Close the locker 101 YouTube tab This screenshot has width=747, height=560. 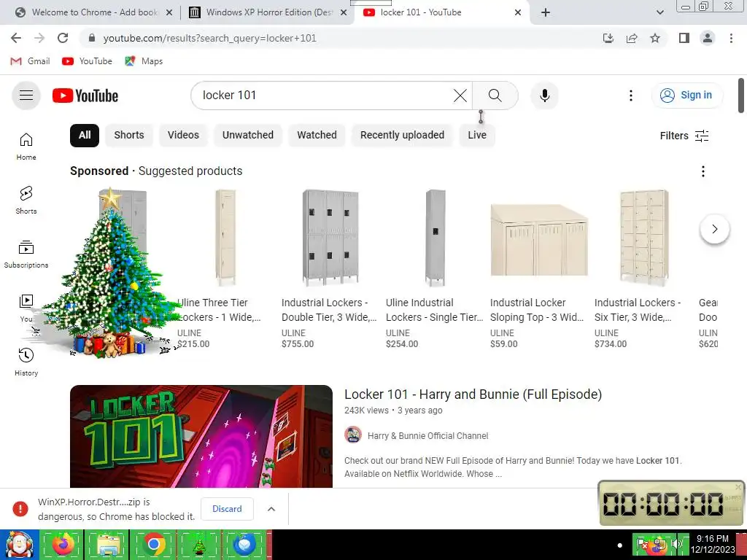coord(518,12)
